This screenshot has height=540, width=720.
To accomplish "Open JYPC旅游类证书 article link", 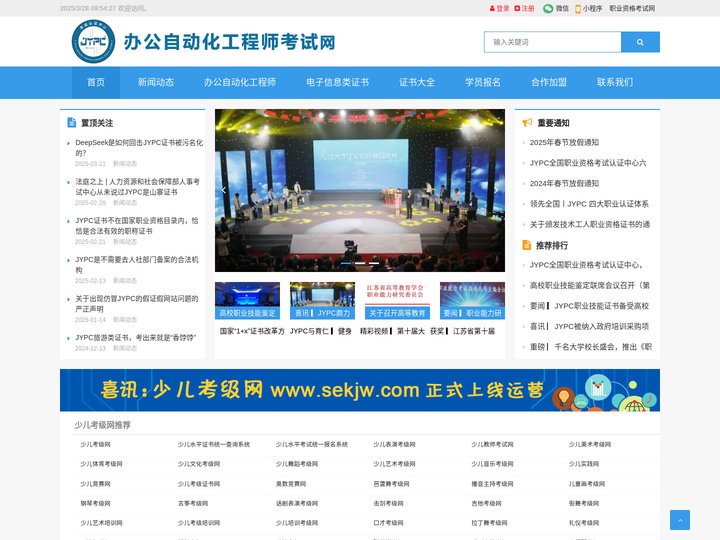I will [135, 338].
